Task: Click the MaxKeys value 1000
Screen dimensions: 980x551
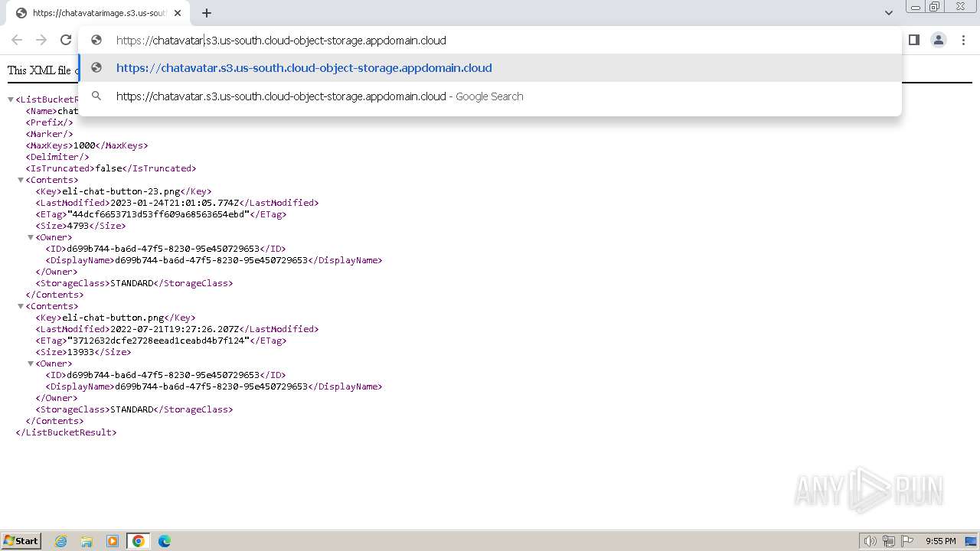Action: click(84, 145)
